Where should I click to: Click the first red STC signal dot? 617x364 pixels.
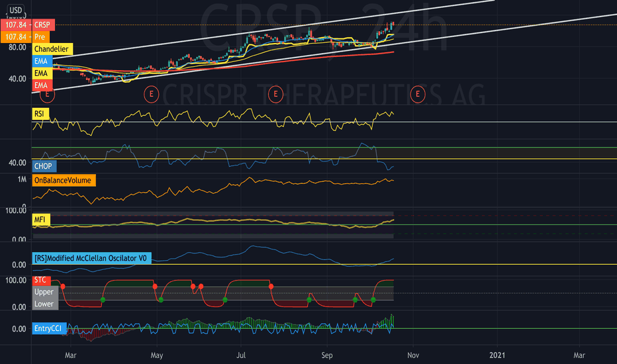click(x=63, y=287)
